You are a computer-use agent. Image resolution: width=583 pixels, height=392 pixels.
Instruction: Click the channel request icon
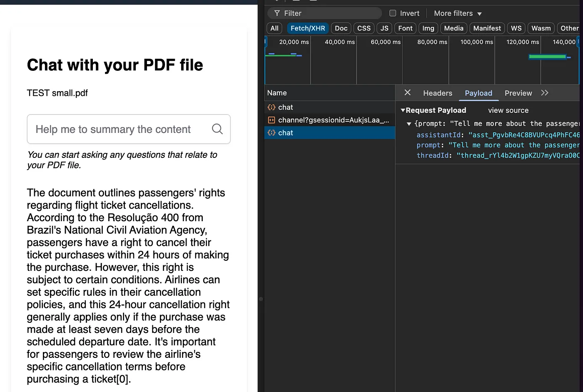[x=272, y=120]
